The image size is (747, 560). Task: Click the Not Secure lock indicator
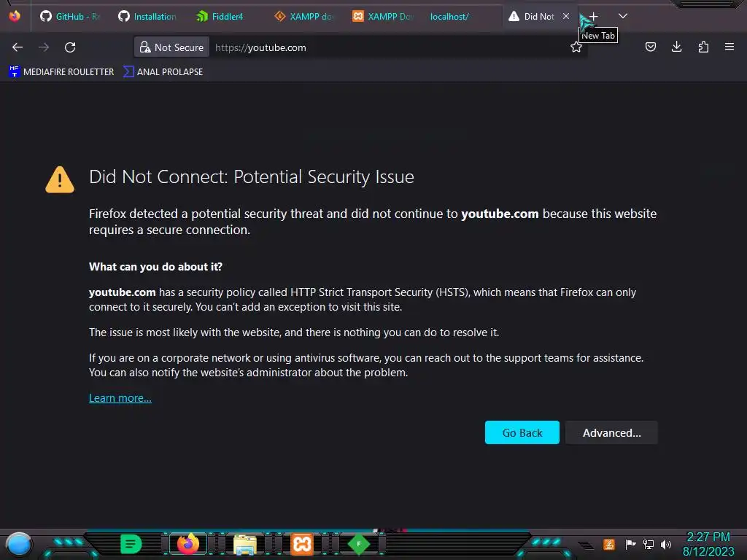[171, 47]
